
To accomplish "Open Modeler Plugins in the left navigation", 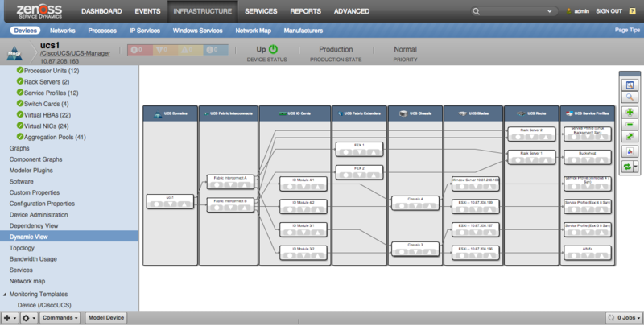I will [x=31, y=171].
